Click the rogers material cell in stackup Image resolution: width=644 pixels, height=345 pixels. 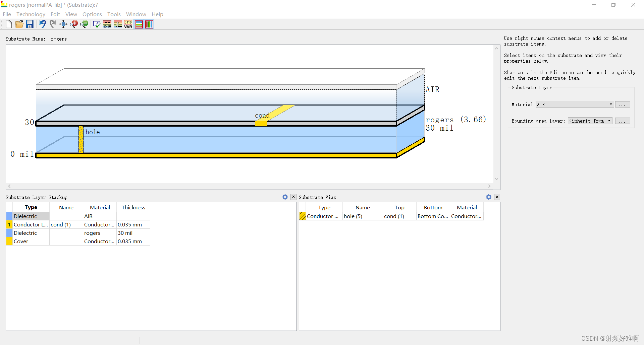[100, 233]
